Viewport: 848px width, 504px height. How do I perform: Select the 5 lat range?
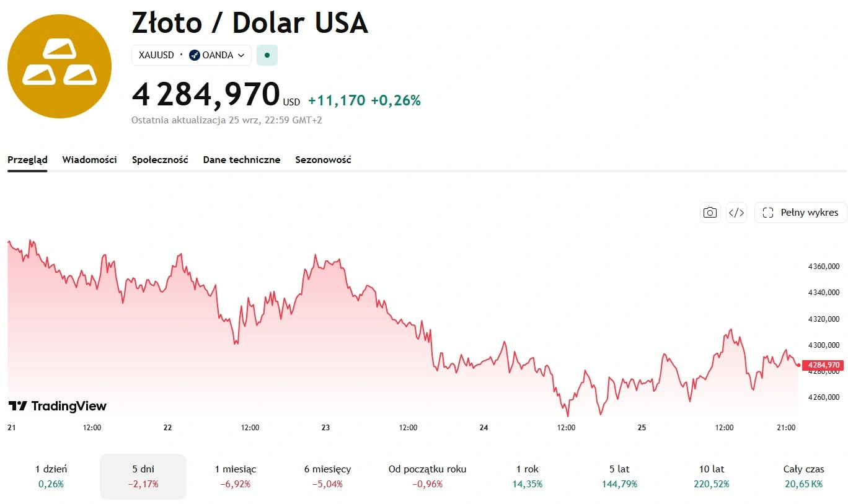pos(619,476)
